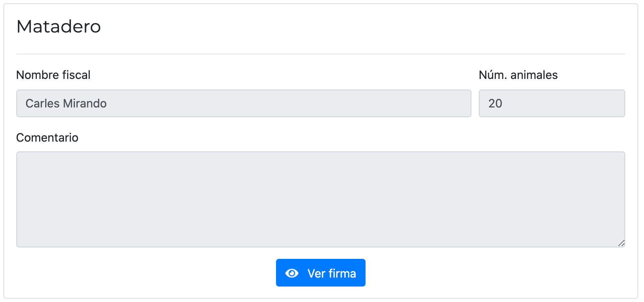Click the Carles Mirando name text
Screen dimensions: 644x302
coord(66,103)
